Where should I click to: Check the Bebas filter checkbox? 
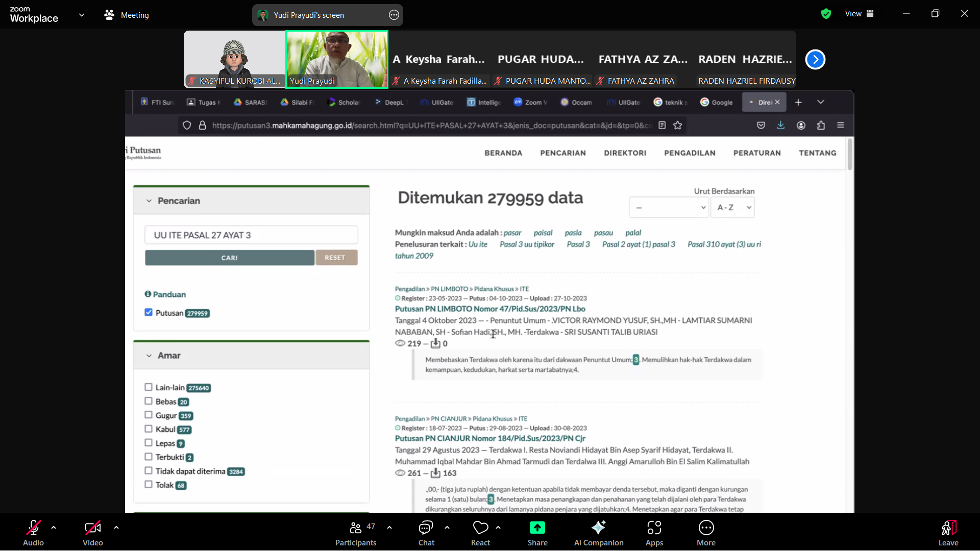click(149, 401)
